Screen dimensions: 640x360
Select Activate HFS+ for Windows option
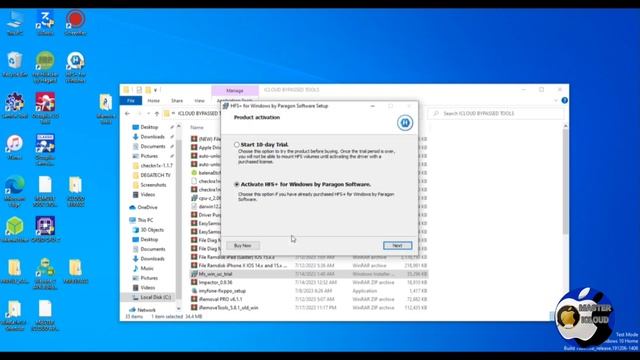point(237,184)
